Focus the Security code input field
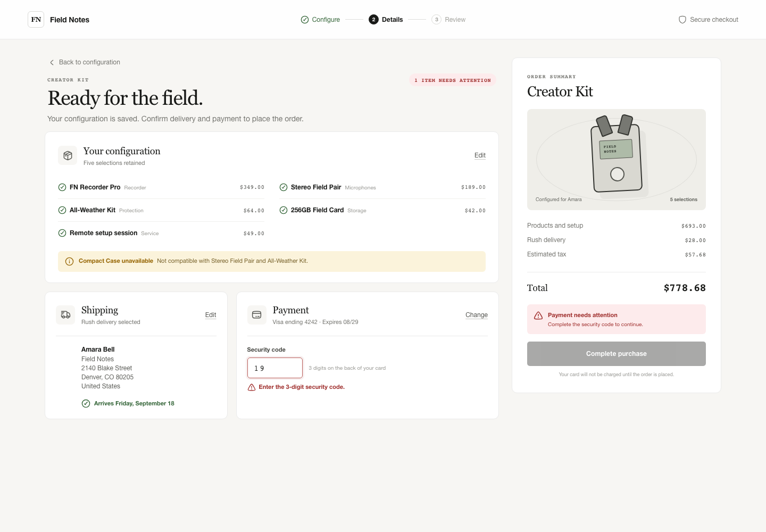 point(275,368)
